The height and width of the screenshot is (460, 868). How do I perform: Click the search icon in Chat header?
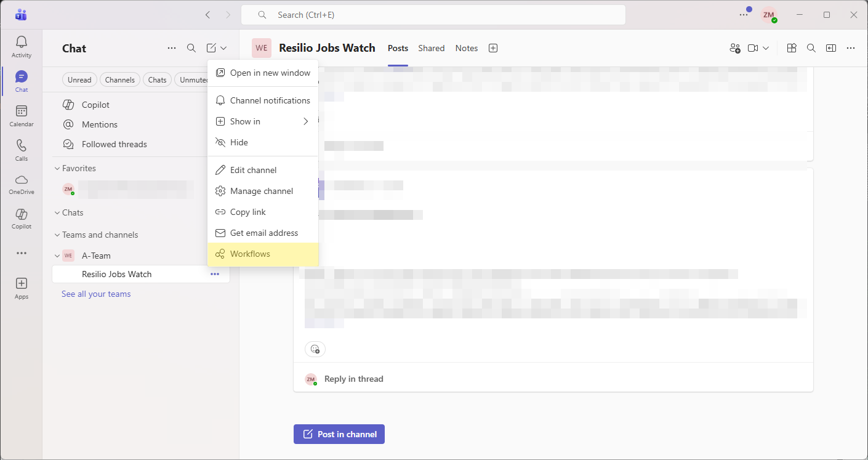[x=191, y=48]
